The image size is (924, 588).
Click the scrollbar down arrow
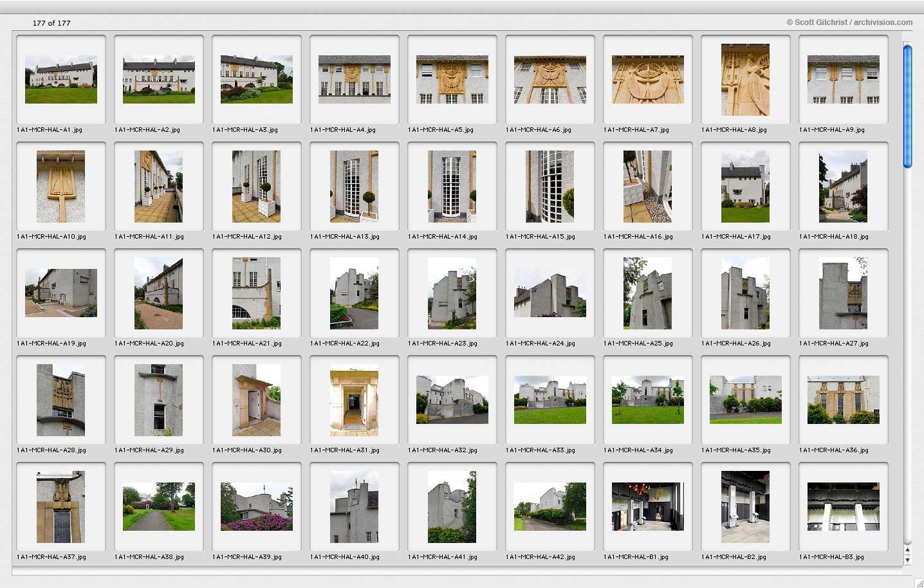click(907, 560)
